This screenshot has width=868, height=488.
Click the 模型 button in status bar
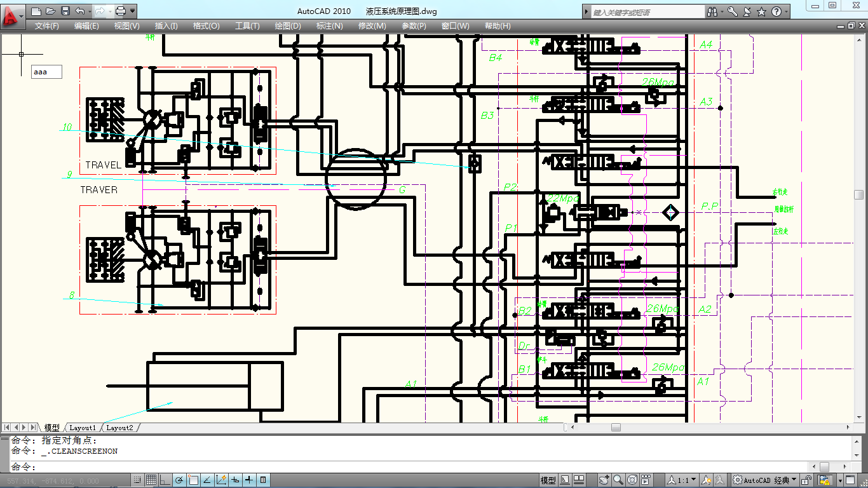coord(547,480)
